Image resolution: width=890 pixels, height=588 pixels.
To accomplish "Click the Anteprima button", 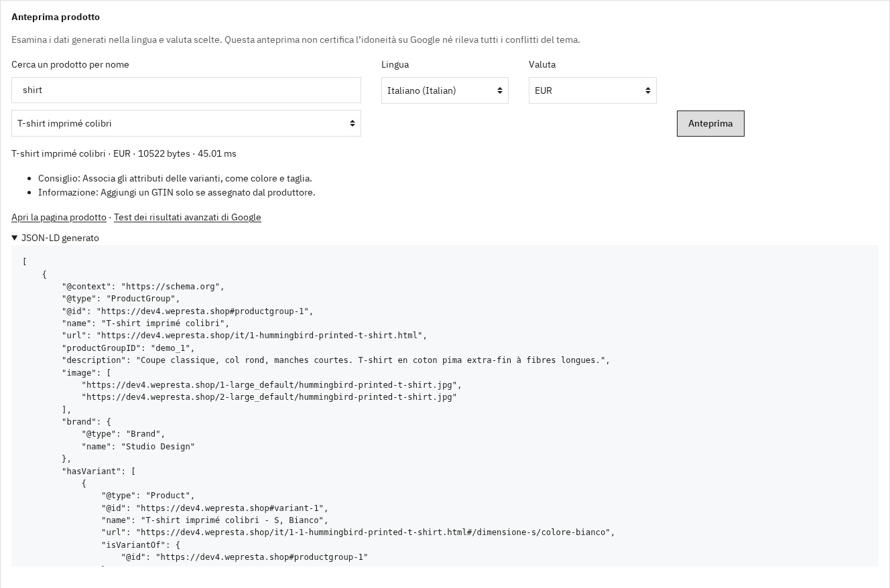I will [x=710, y=123].
